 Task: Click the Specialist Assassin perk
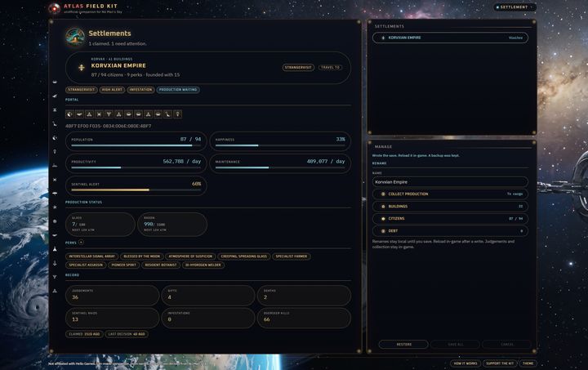86,265
